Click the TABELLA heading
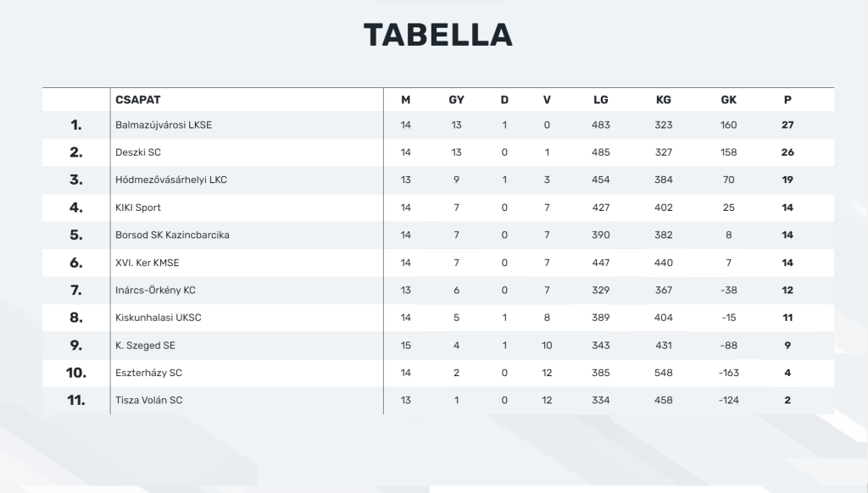The height and width of the screenshot is (493, 868). pos(438,35)
